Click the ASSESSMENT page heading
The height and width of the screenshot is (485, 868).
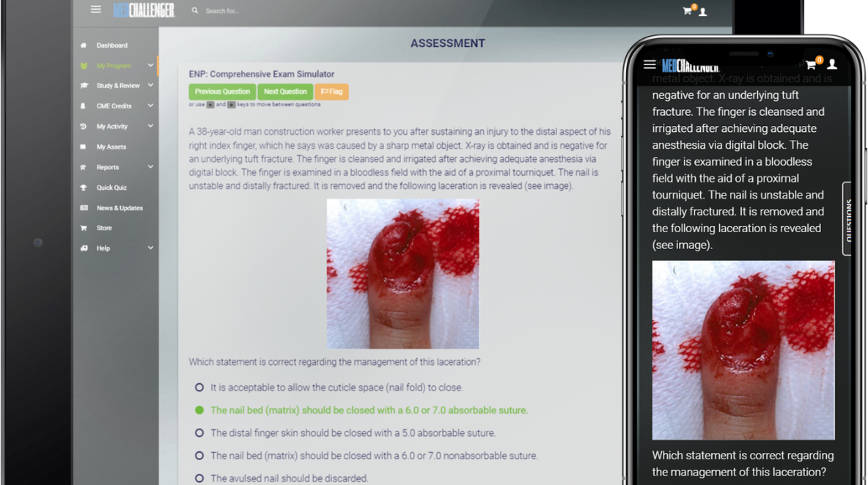click(x=448, y=43)
